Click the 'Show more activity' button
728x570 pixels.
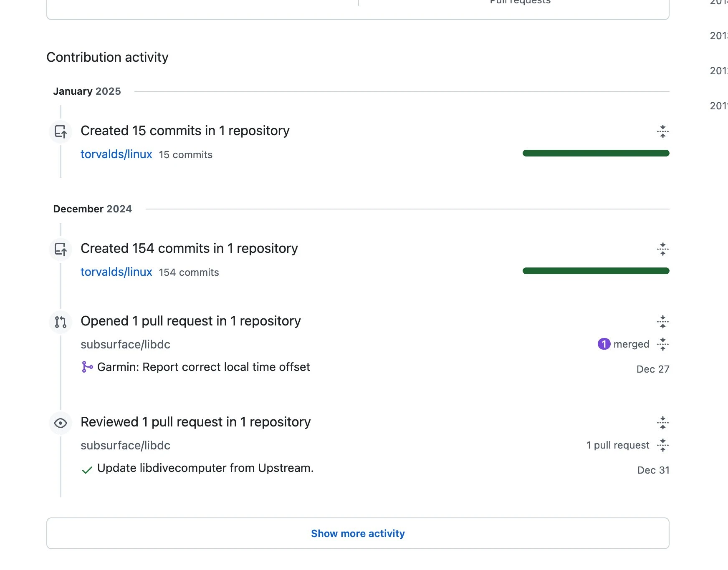pyautogui.click(x=358, y=533)
